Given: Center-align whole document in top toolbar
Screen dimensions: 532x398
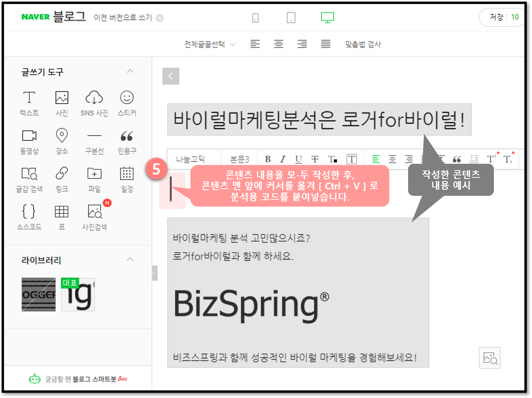Looking at the screenshot, I should (279, 44).
